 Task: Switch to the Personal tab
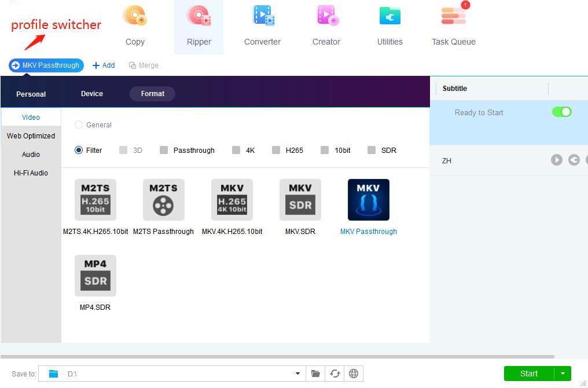click(x=31, y=94)
